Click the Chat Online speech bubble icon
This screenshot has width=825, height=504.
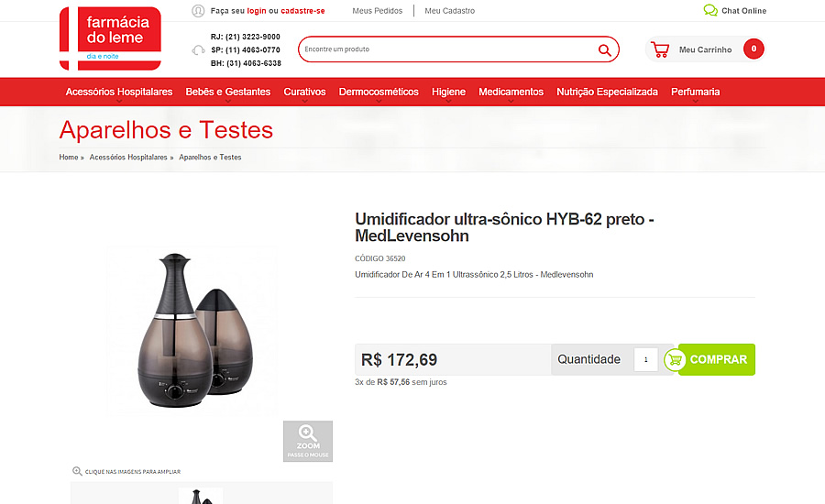[710, 10]
